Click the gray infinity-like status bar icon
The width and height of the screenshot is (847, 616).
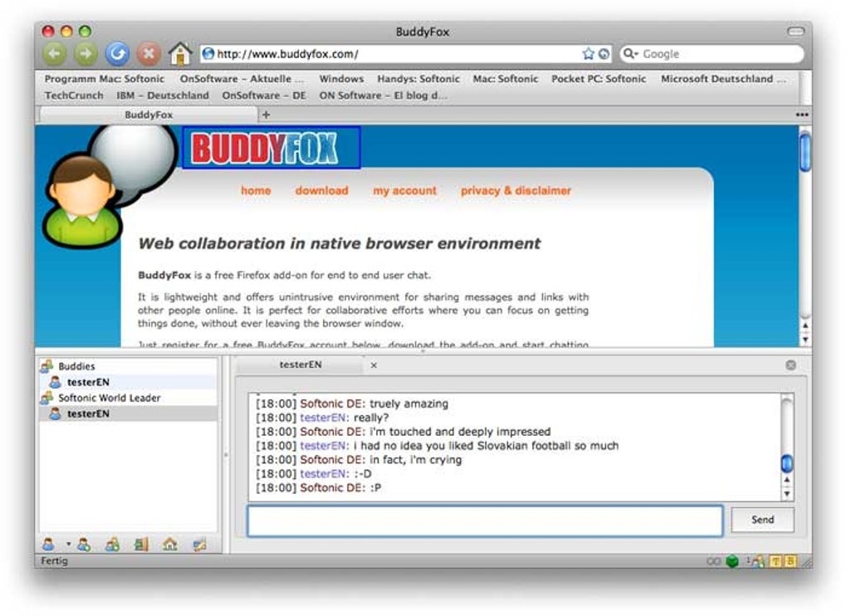tap(713, 561)
